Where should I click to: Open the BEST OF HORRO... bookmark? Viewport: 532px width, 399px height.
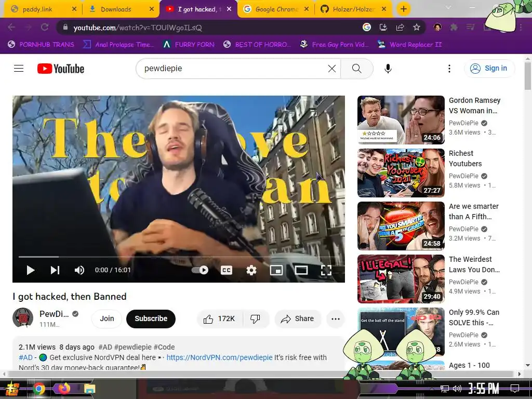257,45
